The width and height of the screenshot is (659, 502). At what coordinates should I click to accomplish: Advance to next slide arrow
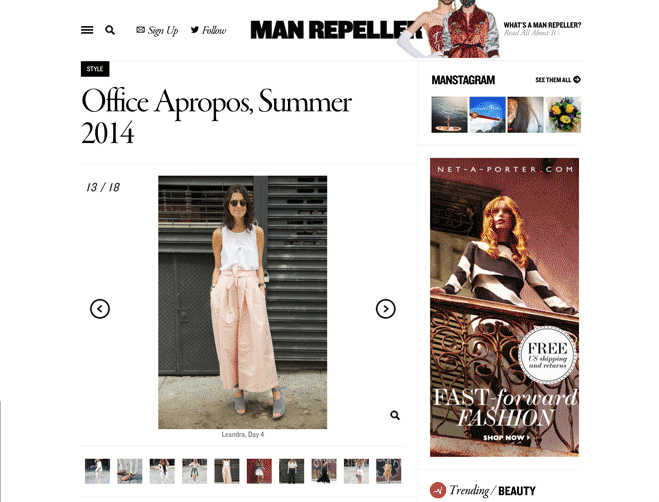tap(385, 309)
